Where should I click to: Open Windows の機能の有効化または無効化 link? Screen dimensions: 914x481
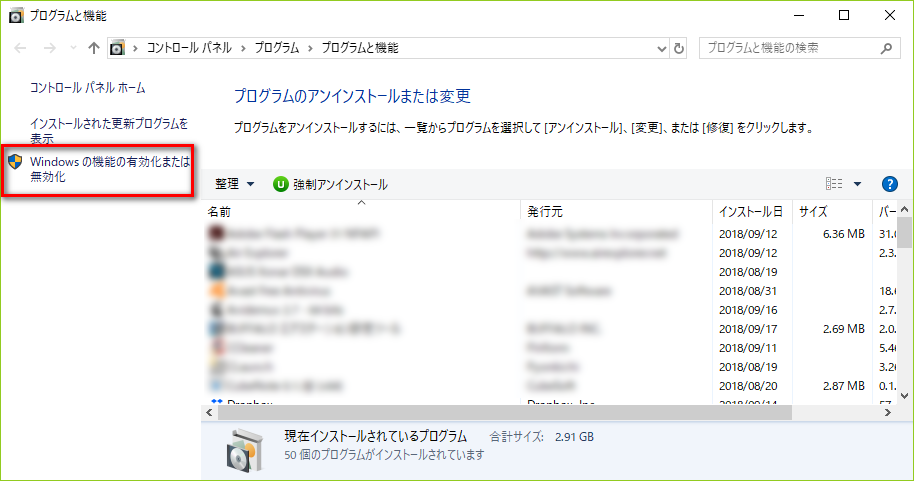click(108, 169)
